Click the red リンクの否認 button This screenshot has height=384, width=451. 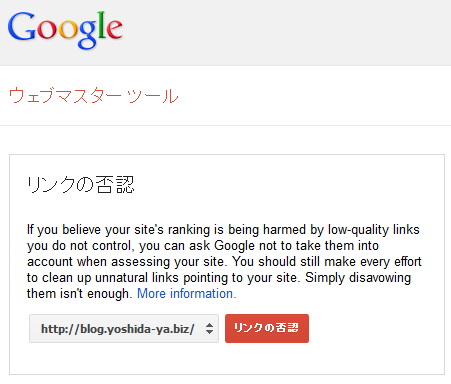point(267,328)
